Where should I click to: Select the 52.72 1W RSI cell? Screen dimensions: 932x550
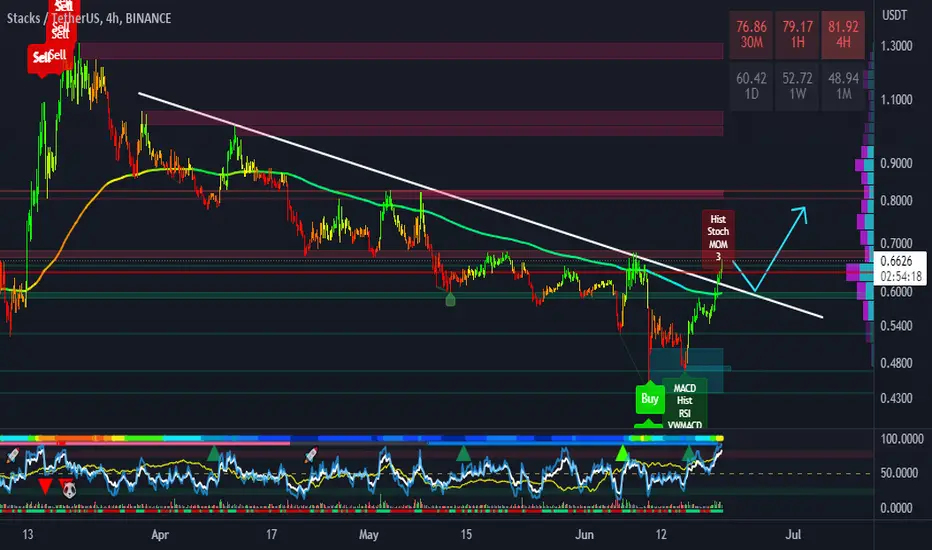797,86
